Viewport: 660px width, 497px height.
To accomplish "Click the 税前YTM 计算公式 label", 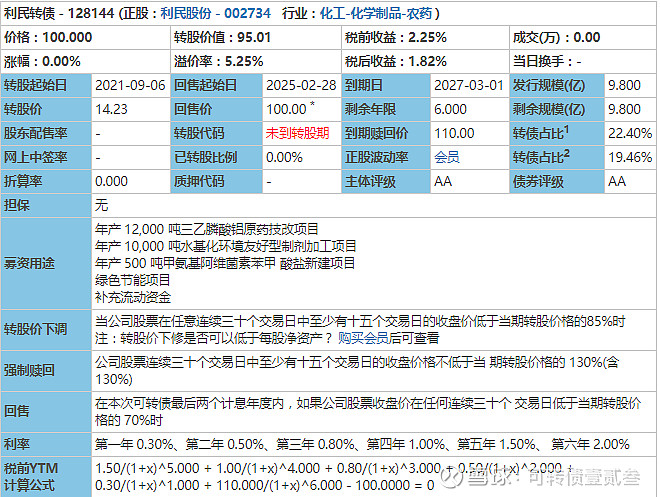I will point(31,477).
